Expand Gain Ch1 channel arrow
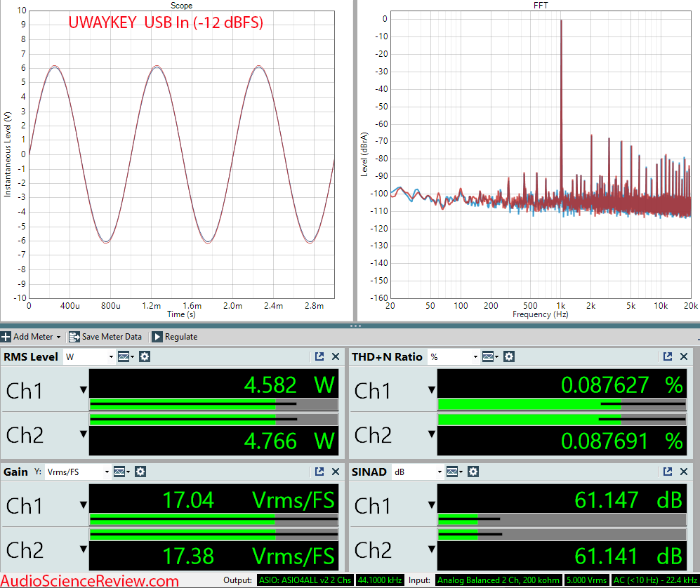 click(x=84, y=505)
